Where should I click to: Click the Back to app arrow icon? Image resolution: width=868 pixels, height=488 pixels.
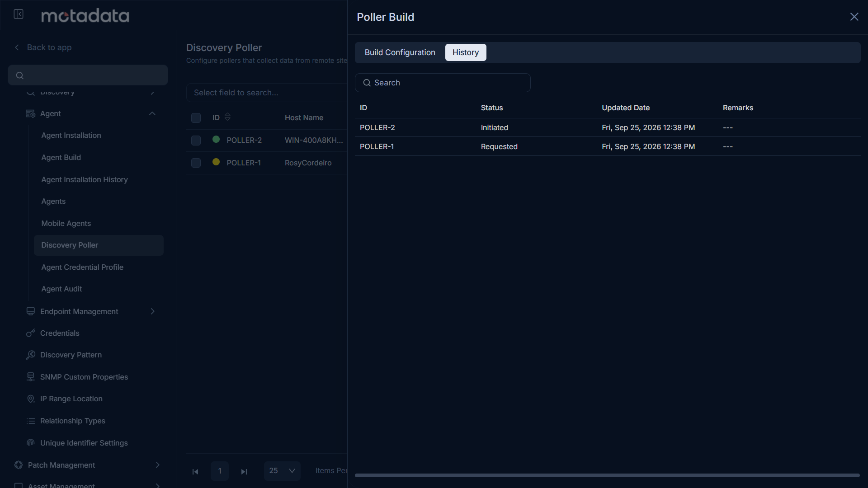click(x=17, y=47)
